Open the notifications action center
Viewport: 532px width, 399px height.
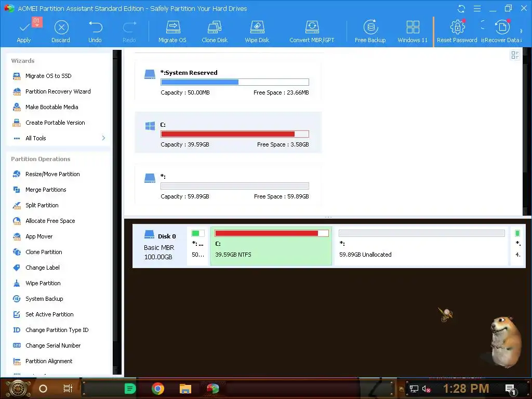click(511, 390)
